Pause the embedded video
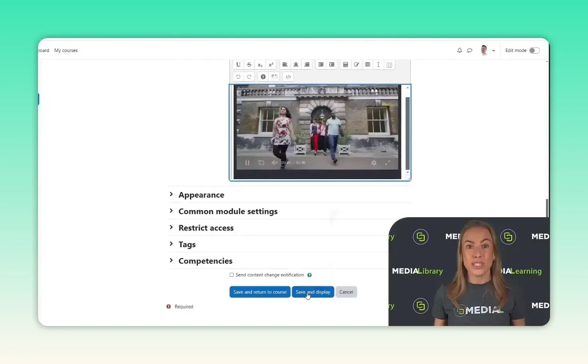 pyautogui.click(x=247, y=163)
